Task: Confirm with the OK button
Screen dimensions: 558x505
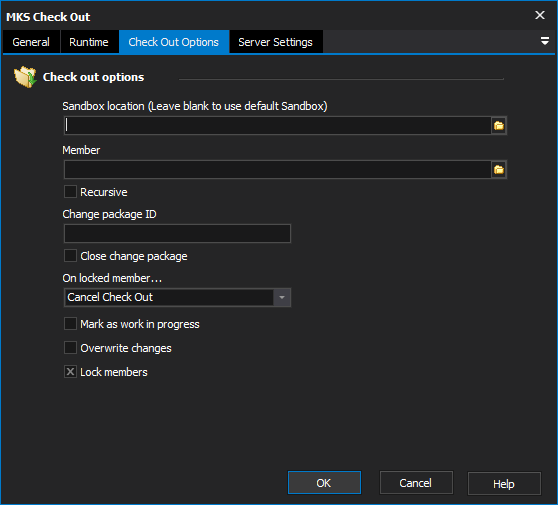Action: [x=324, y=483]
